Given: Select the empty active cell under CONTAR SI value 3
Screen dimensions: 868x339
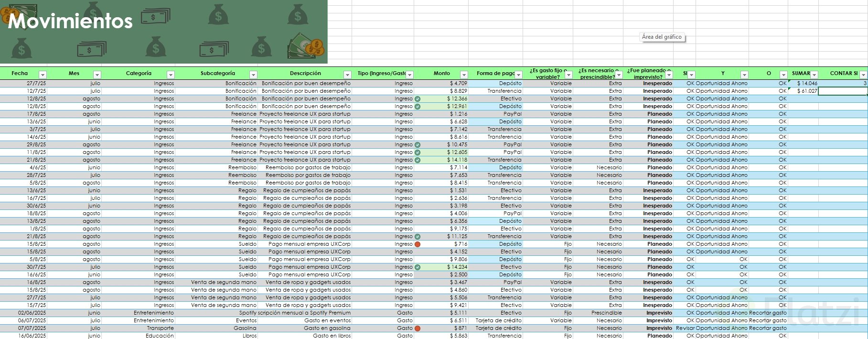Looking at the screenshot, I should click(843, 91).
